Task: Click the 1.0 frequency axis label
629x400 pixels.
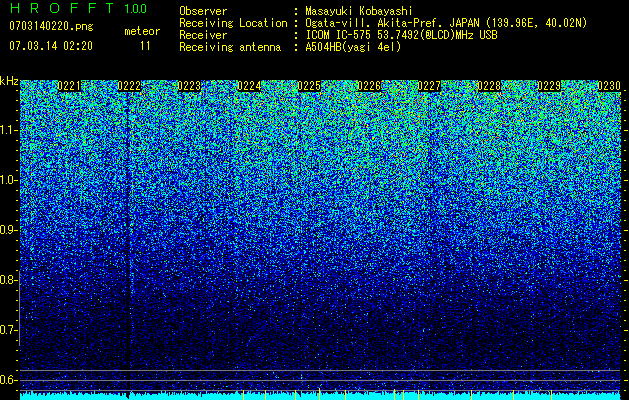Action: [x=8, y=180]
